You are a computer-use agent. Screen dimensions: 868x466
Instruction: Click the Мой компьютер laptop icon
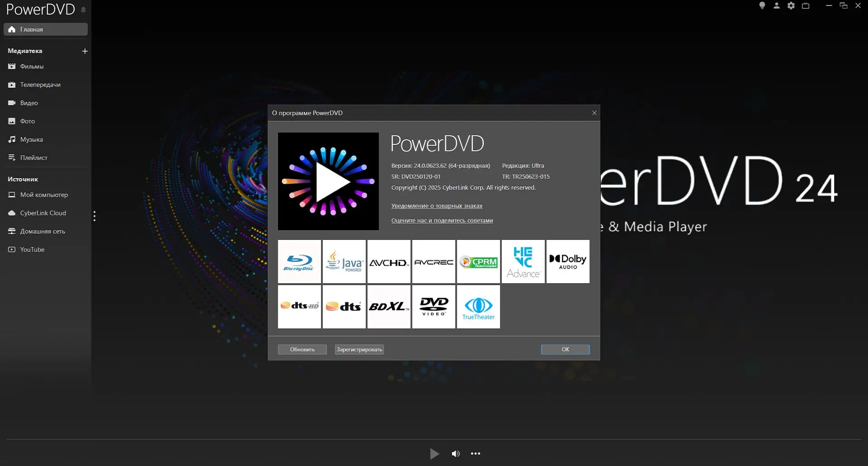tap(12, 195)
